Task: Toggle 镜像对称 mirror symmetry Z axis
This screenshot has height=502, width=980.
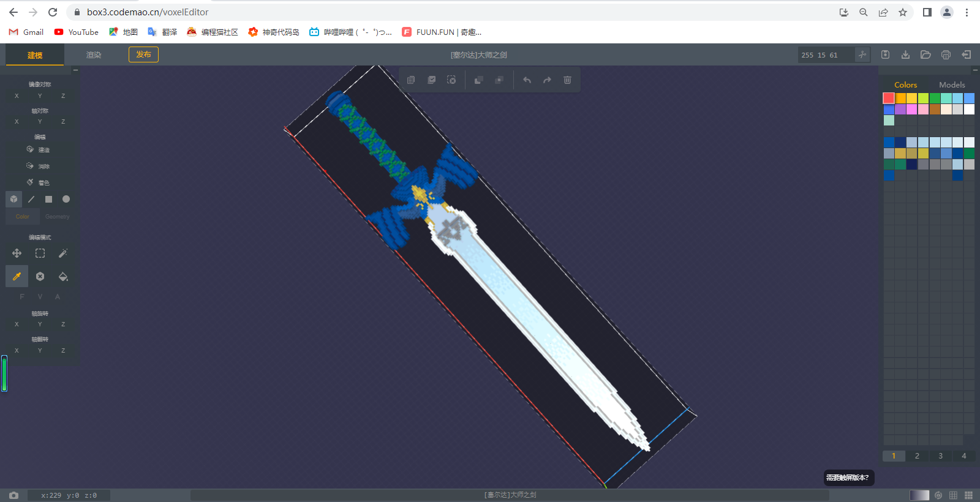Action: (x=63, y=96)
